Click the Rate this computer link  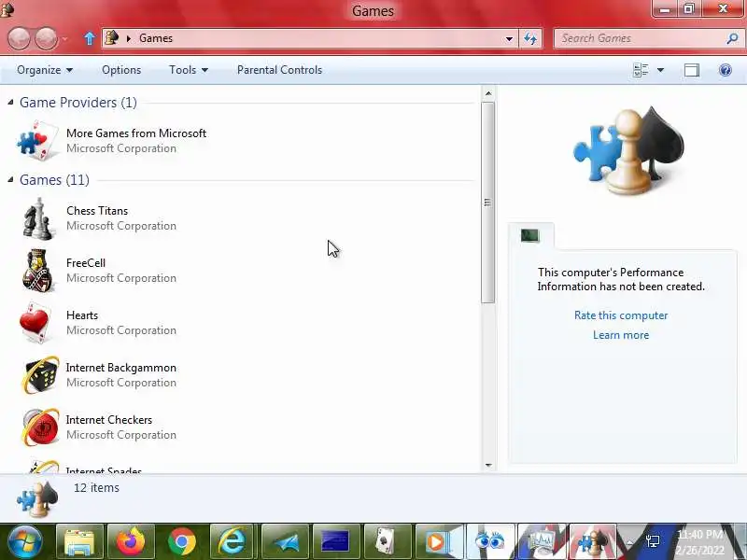tap(621, 315)
